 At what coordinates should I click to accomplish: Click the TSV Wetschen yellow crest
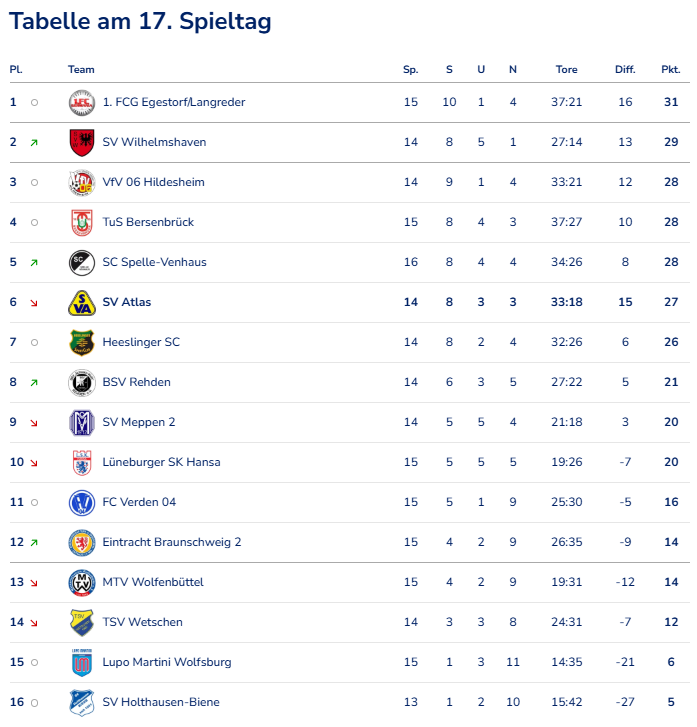tap(81, 622)
